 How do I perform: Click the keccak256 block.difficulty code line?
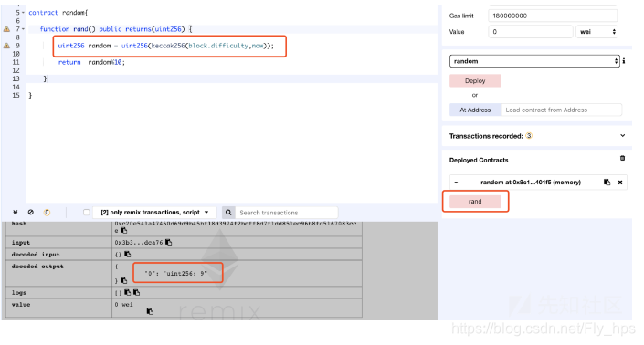tap(166, 46)
